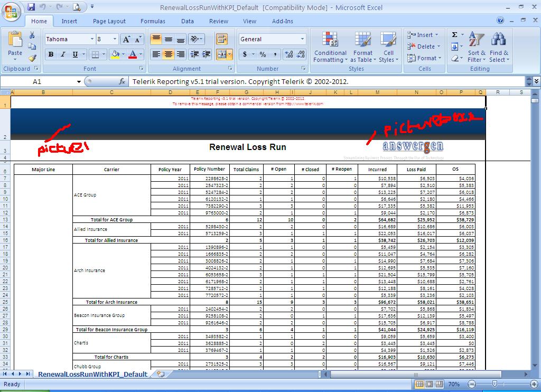Apply Comma Style format
Viewport: 541px width, 392px height.
[x=275, y=54]
